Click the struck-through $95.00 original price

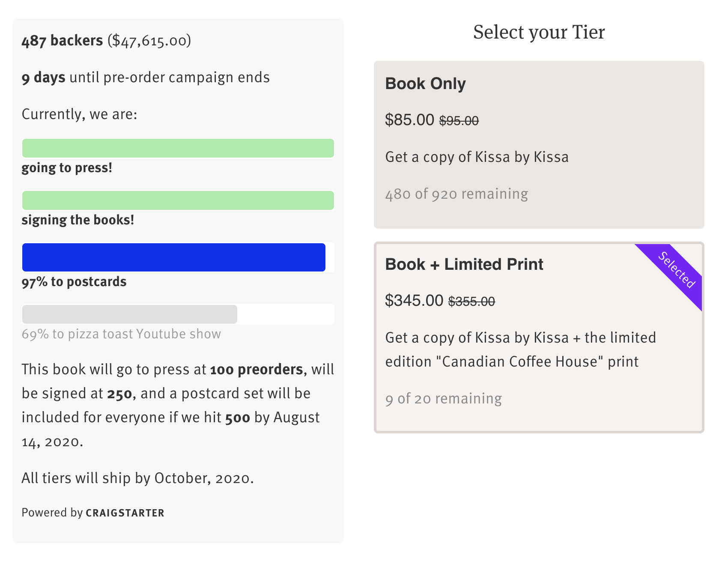click(x=459, y=121)
